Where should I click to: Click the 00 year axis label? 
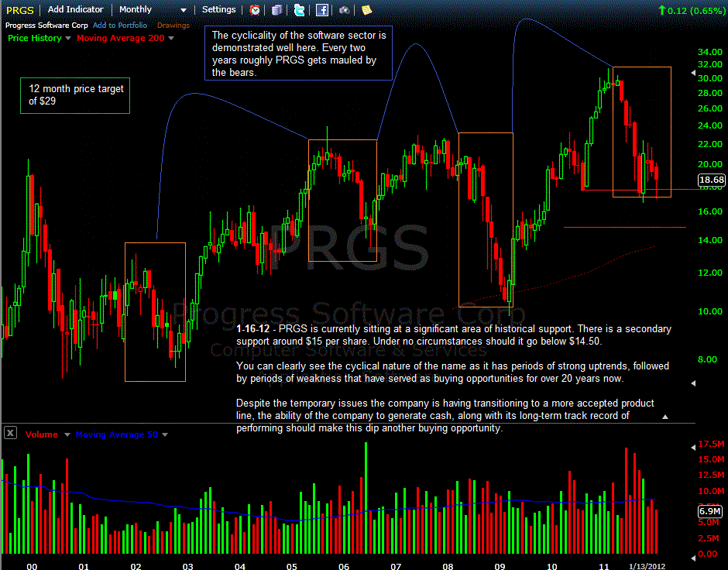point(32,566)
